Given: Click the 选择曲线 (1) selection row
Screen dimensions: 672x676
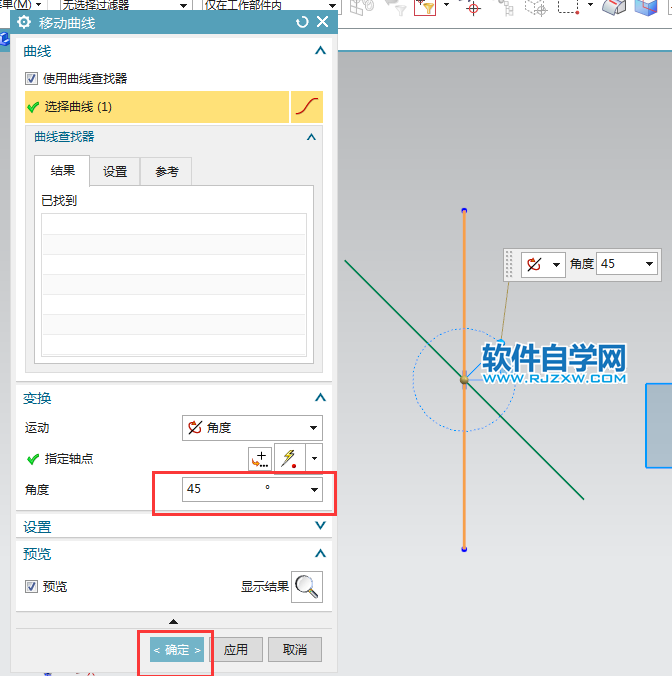Looking at the screenshot, I should 157,107.
